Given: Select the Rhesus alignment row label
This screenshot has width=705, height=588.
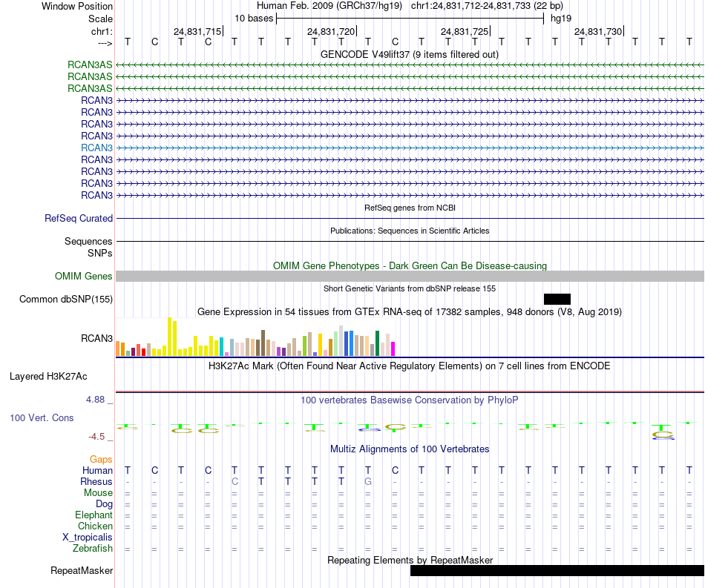Looking at the screenshot, I should click(96, 481).
